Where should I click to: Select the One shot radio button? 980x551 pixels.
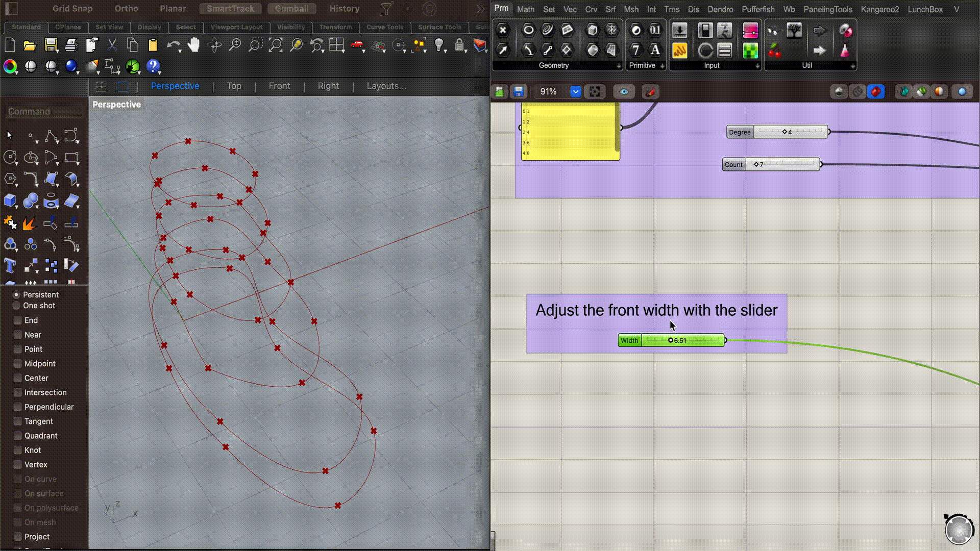[16, 306]
